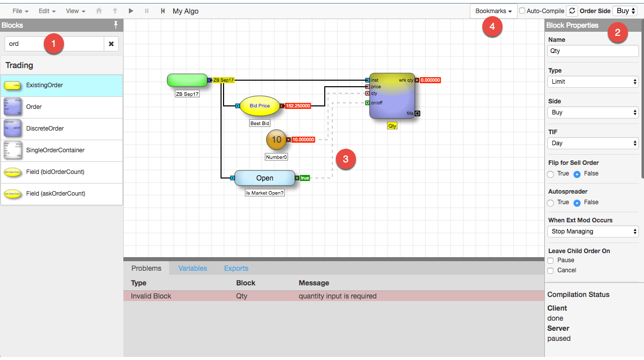The width and height of the screenshot is (644, 360).
Task: Click the My Algo title
Action: pos(185,11)
